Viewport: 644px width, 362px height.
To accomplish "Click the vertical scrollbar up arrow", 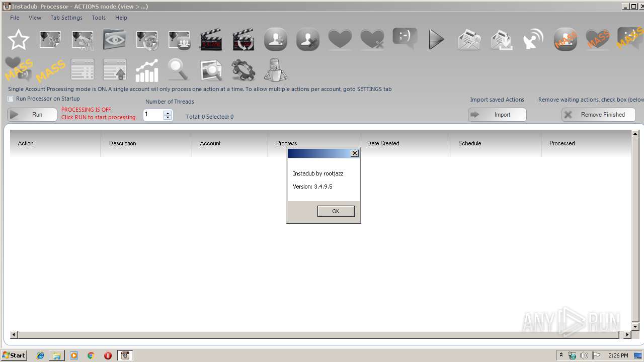I will [635, 134].
